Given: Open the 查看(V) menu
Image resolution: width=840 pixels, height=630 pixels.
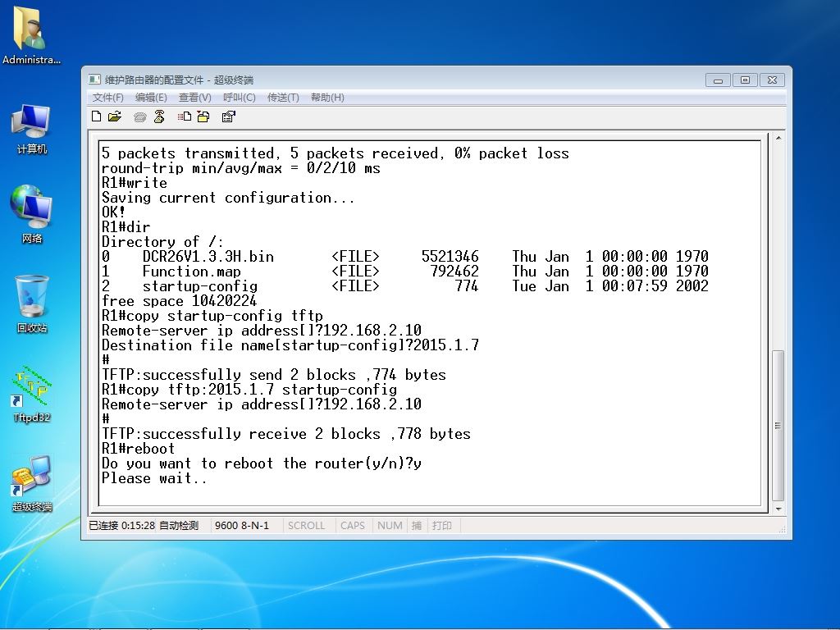Looking at the screenshot, I should click(195, 98).
